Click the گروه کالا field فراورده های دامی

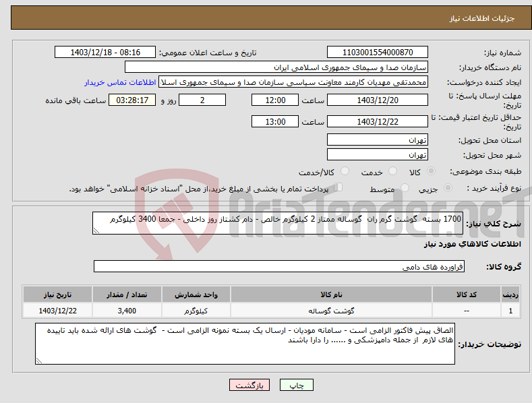point(279,267)
